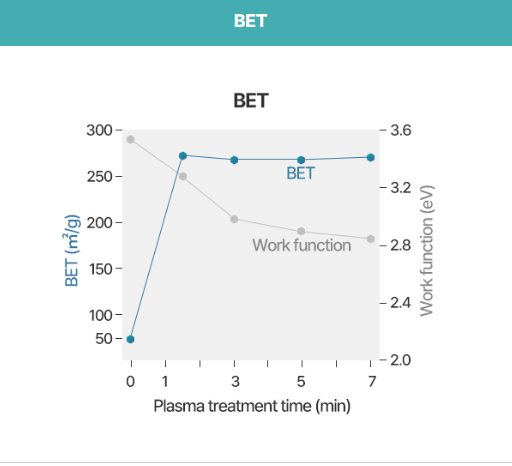The height and width of the screenshot is (466, 512).
Task: Click the BET data point at 7 minutes
Action: (371, 157)
